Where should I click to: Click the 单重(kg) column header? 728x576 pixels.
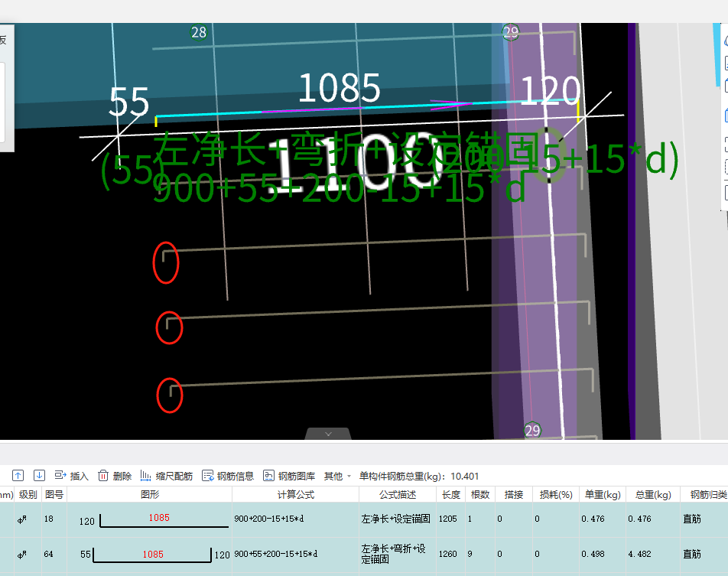603,494
